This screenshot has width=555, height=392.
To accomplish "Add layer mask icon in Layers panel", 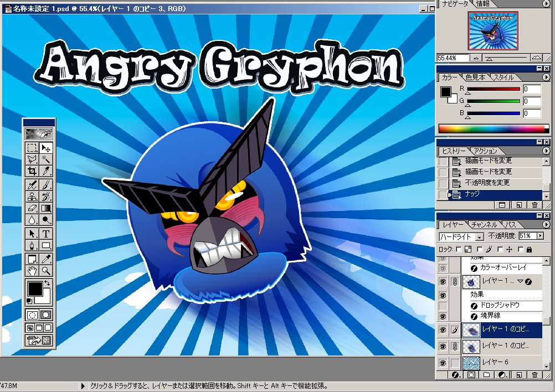I will [x=471, y=375].
